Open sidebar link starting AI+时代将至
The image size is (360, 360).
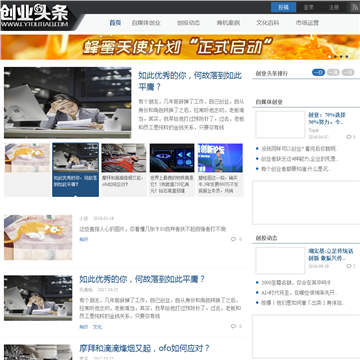coord(299,293)
